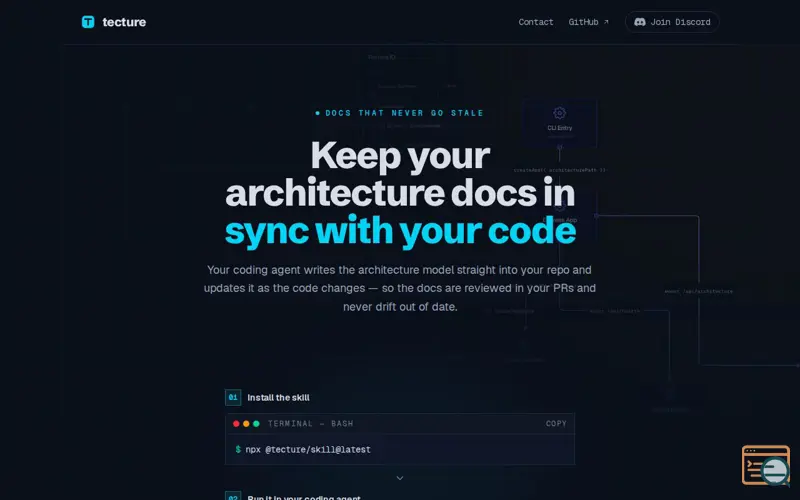
Task: Click the CLI Entry gear icon
Action: [x=560, y=113]
